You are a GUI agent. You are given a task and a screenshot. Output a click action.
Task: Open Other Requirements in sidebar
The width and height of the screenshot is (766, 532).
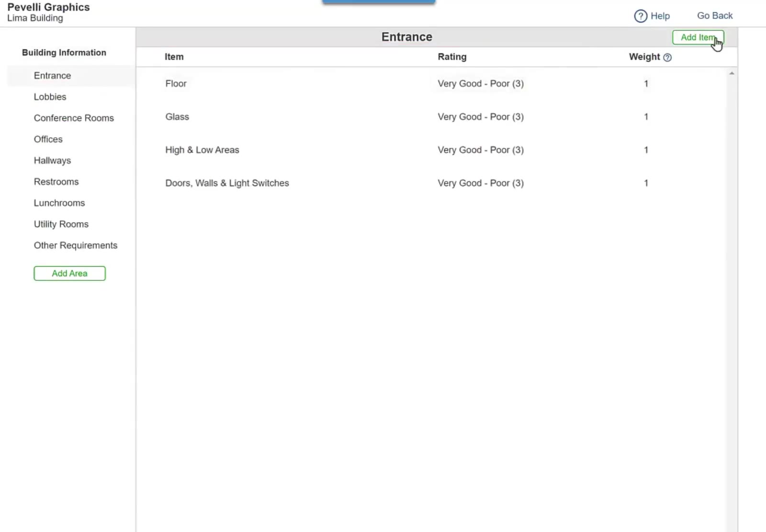coord(75,245)
